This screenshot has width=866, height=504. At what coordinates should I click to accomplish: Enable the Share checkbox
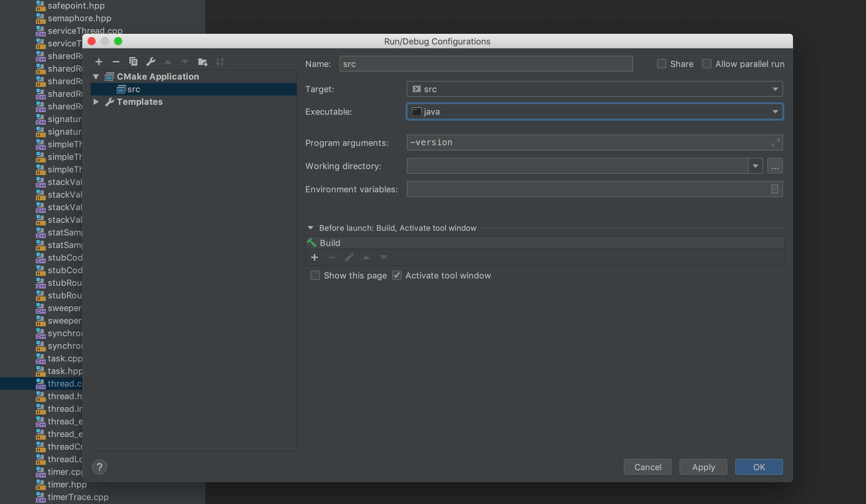click(x=661, y=64)
